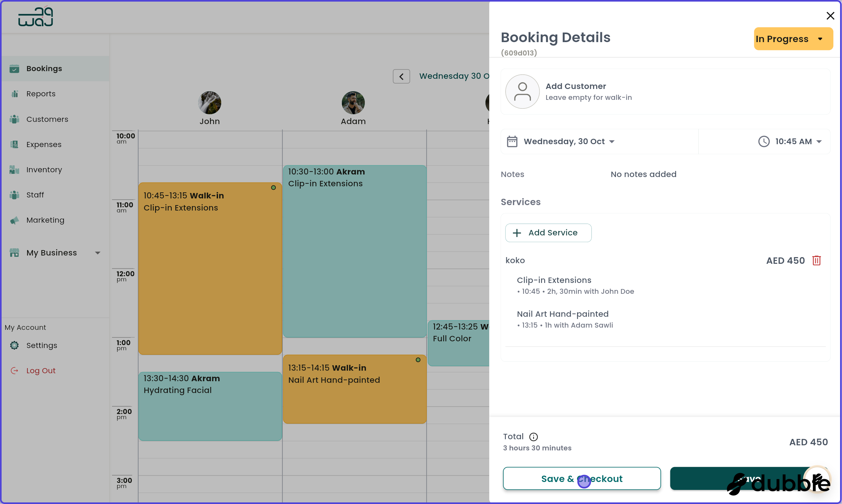Click the trash icon to remove koko service
Image resolution: width=842 pixels, height=504 pixels.
[x=816, y=260]
